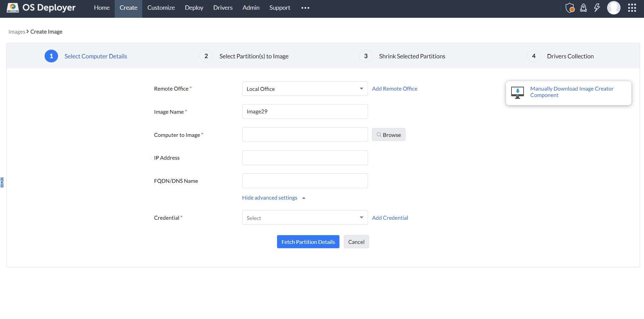
Task: Click the OS Deployer logo
Action: point(40,7)
